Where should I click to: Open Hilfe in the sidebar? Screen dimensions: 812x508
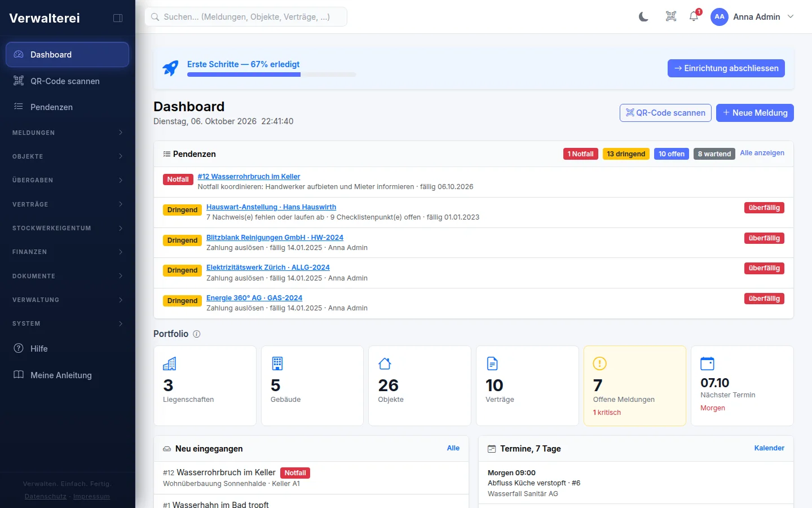tap(68, 349)
